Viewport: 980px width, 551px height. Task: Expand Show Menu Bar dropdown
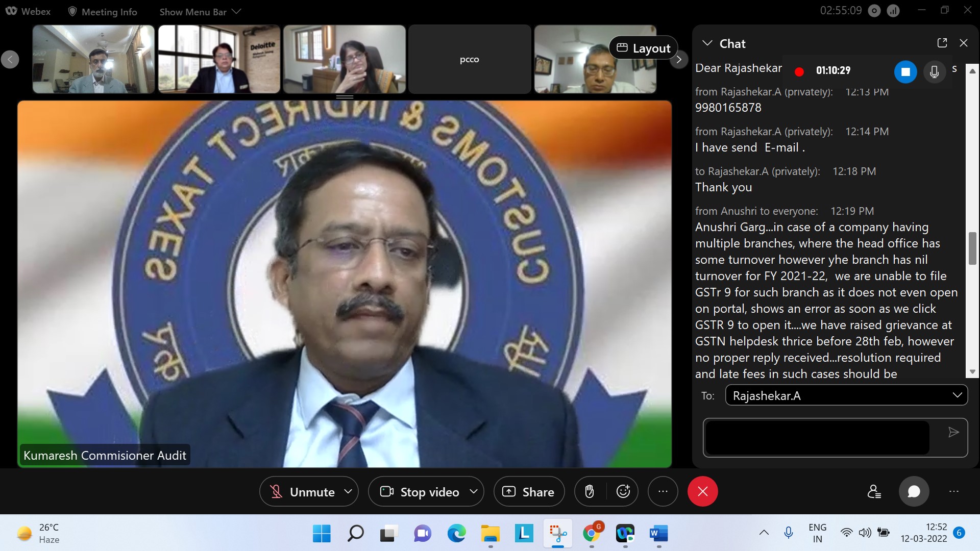[x=200, y=11]
